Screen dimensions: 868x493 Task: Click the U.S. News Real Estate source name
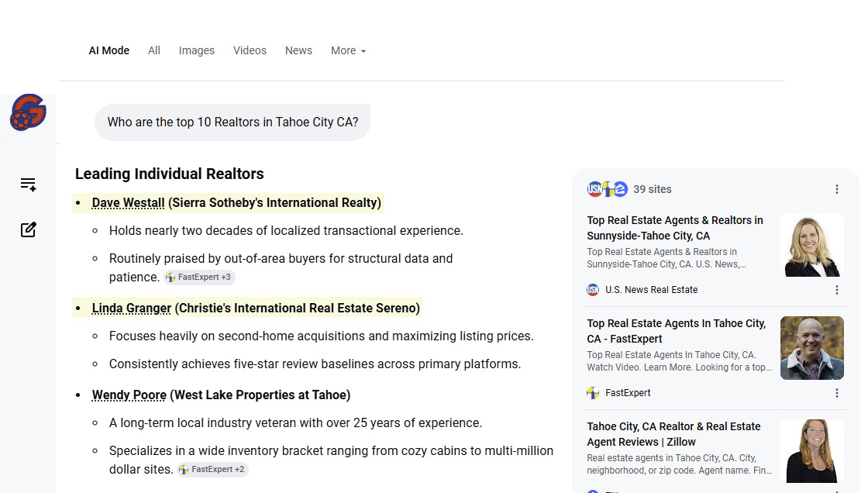[652, 290]
